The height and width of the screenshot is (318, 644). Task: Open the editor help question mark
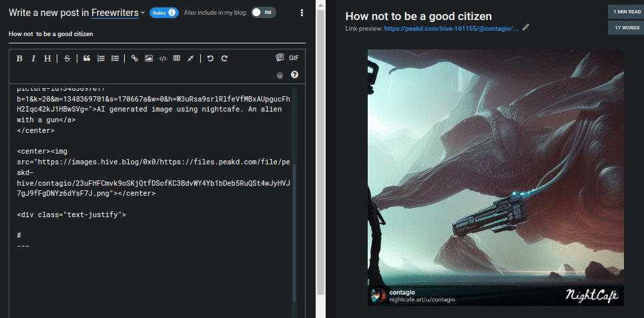coord(294,75)
